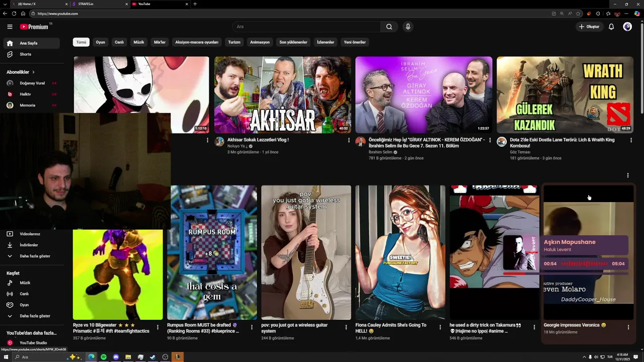This screenshot has width=644, height=362.
Task: Select the İzlenenler filter chip
Action: coord(326,42)
